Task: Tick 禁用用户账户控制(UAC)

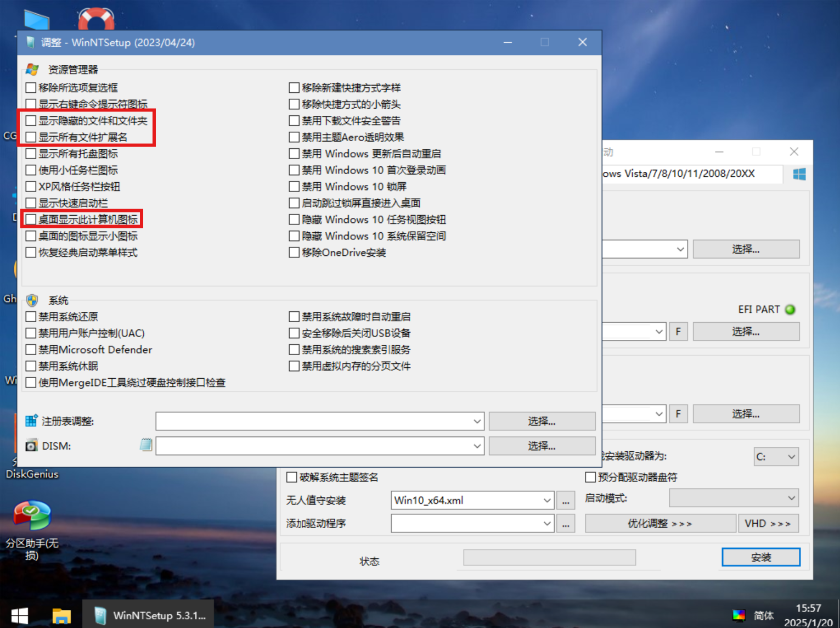Action: tap(31, 333)
